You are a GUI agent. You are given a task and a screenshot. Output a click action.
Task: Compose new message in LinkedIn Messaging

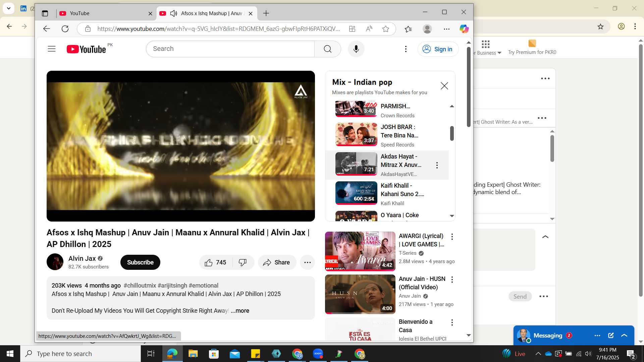611,336
